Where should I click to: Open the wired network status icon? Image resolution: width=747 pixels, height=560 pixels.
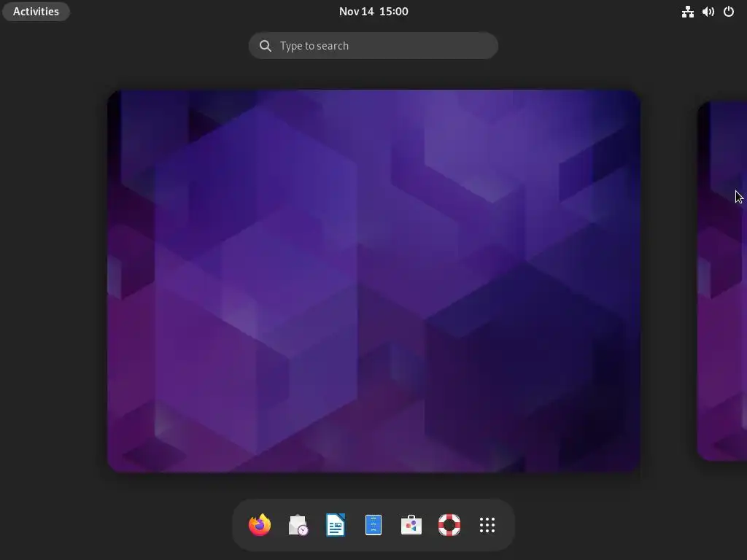pyautogui.click(x=687, y=12)
